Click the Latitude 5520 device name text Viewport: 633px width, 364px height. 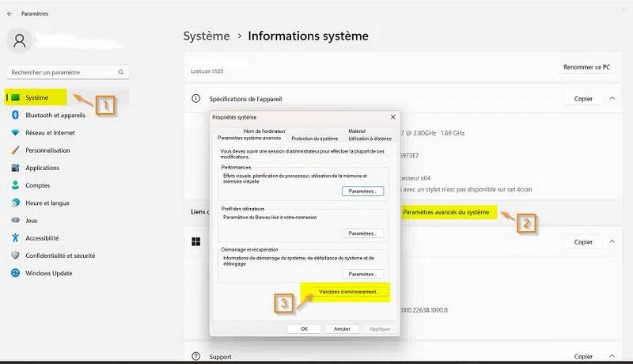click(207, 71)
